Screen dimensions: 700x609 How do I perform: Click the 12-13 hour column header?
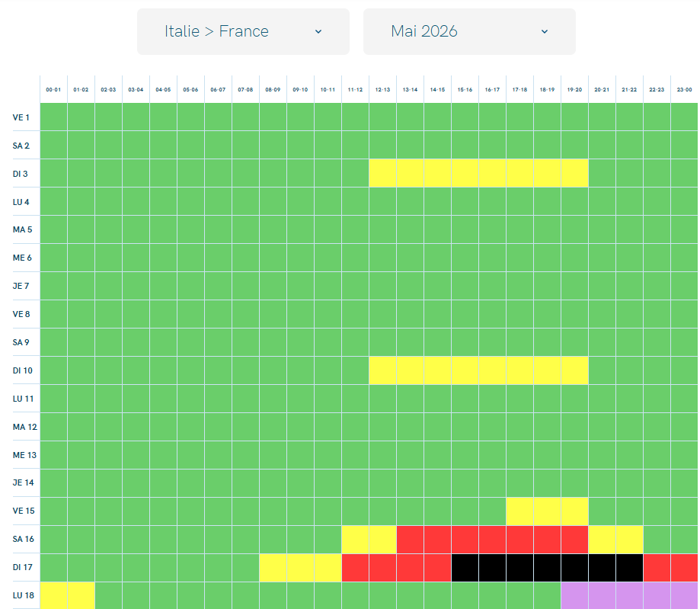pos(382,90)
